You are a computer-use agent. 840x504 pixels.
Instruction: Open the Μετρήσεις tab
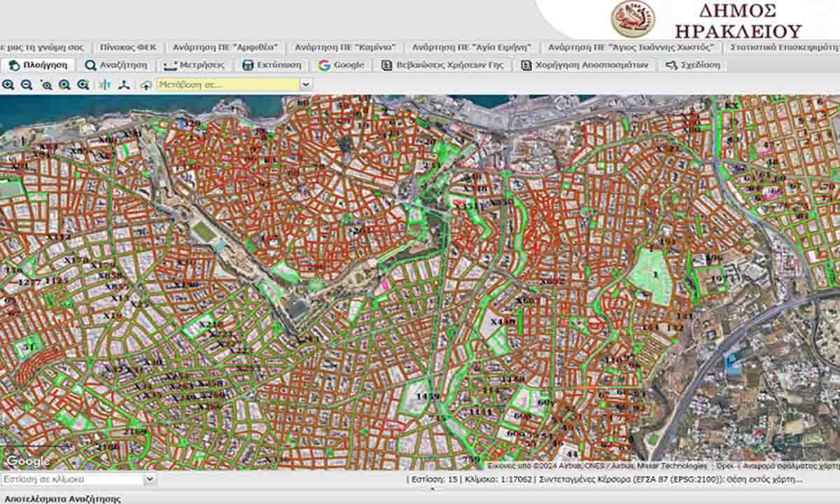coord(194,65)
